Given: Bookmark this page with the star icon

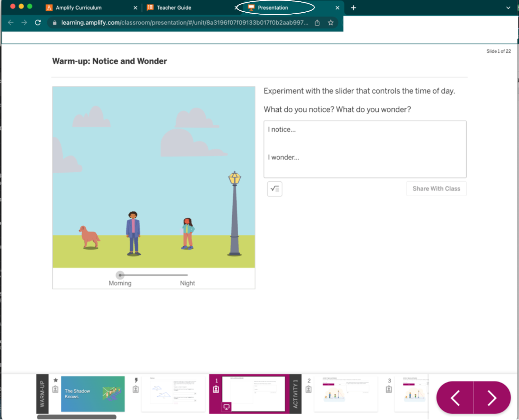Looking at the screenshot, I should 331,23.
